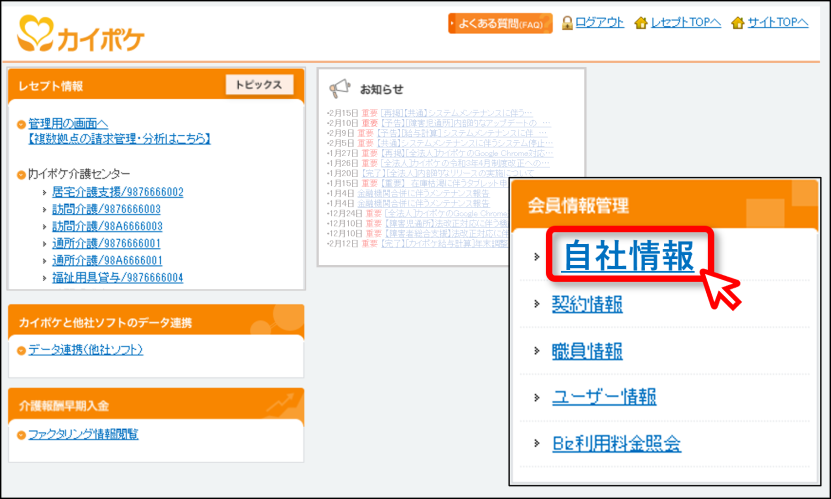Click the arrow beside 居宅介護支援/9876666002
Screen dimensions: 831x499
[45, 192]
